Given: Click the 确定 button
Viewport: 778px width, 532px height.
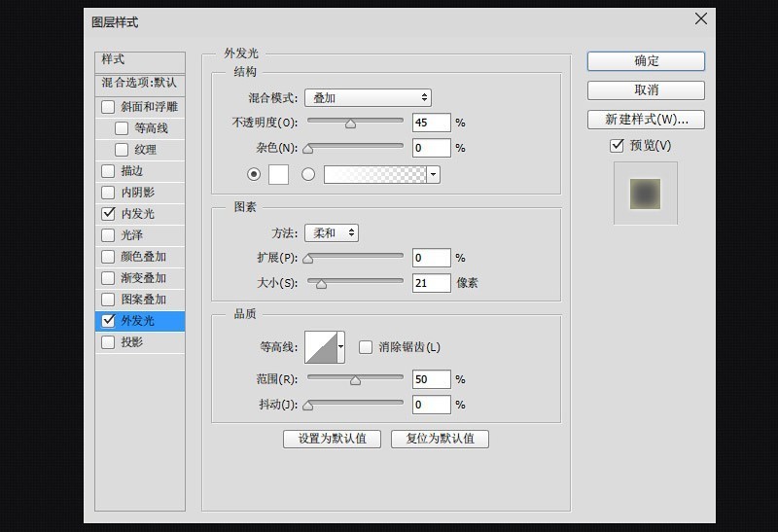Looking at the screenshot, I should (646, 60).
